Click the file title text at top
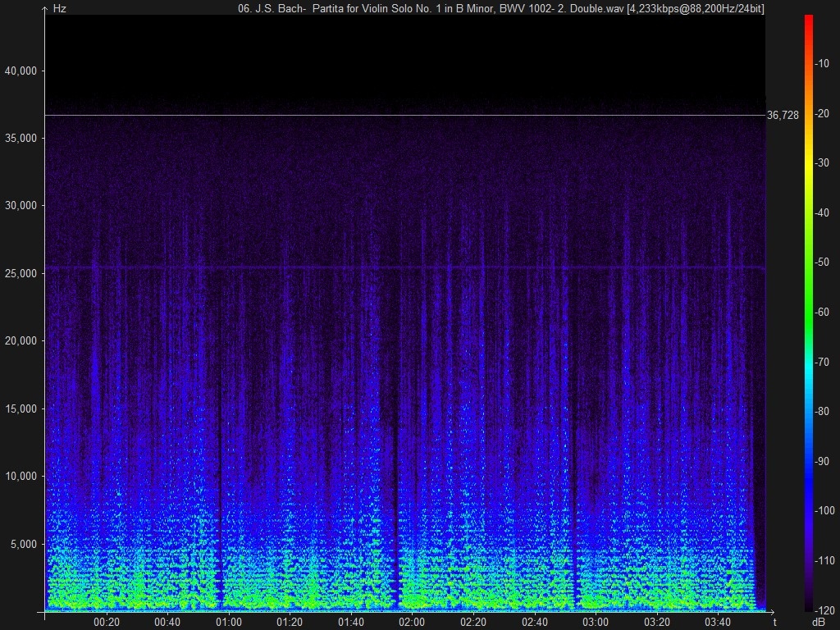840x630 pixels. [x=501, y=8]
